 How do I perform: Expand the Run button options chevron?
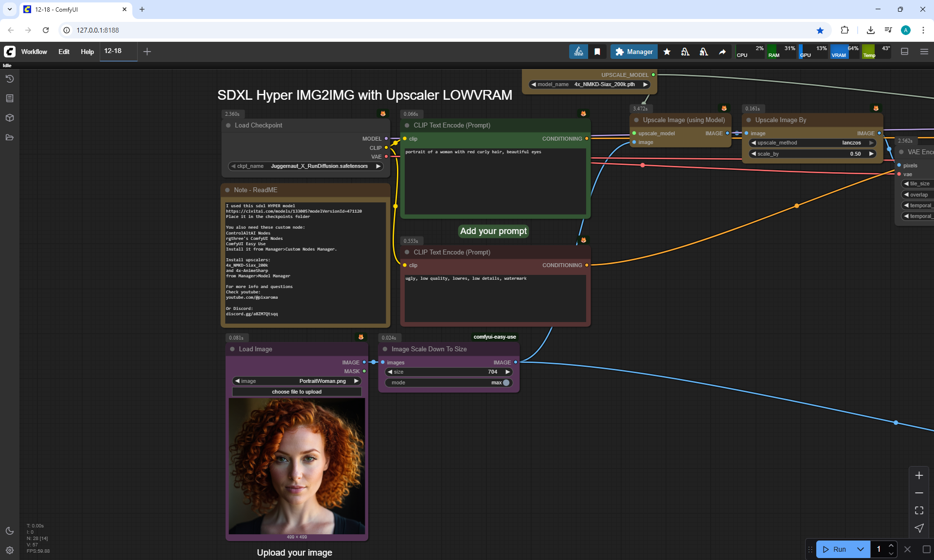tap(860, 549)
